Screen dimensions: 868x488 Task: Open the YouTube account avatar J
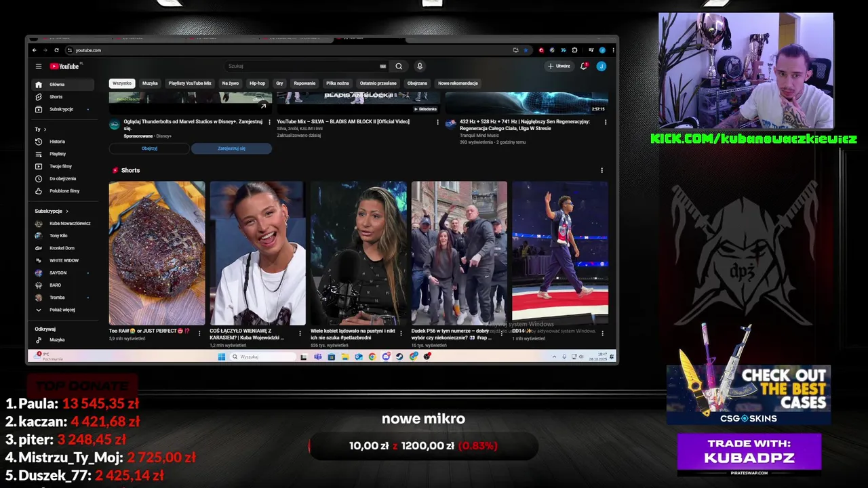pyautogui.click(x=601, y=66)
